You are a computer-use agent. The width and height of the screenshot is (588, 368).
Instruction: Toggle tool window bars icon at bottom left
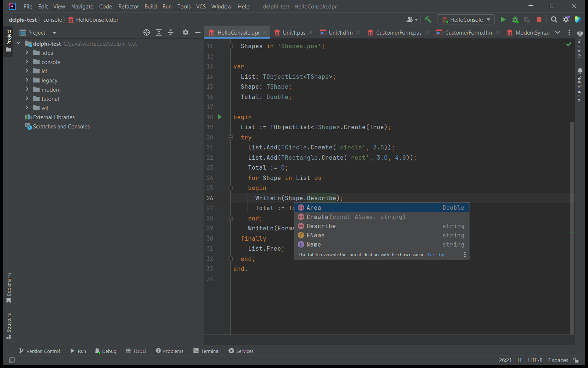(x=12, y=360)
